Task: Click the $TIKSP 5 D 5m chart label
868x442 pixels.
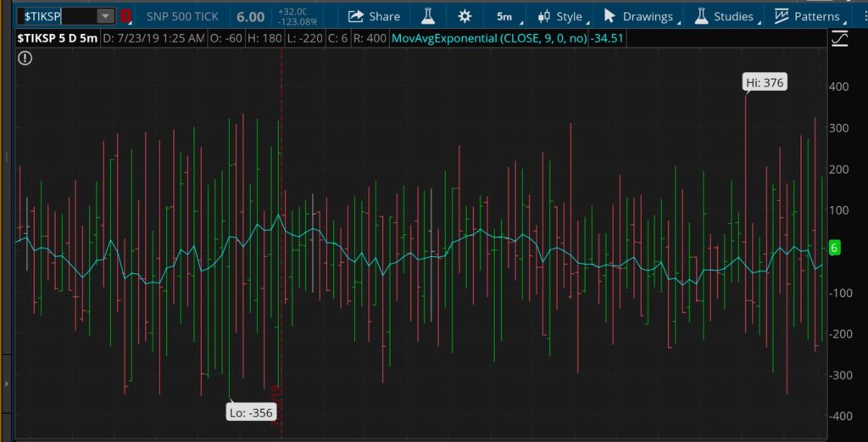Action: 57,38
